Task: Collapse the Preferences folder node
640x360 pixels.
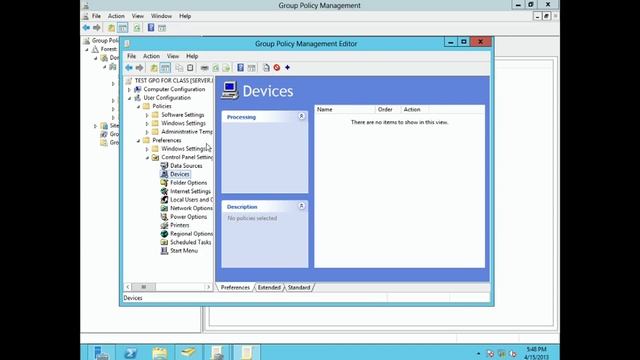Action: pyautogui.click(x=138, y=140)
